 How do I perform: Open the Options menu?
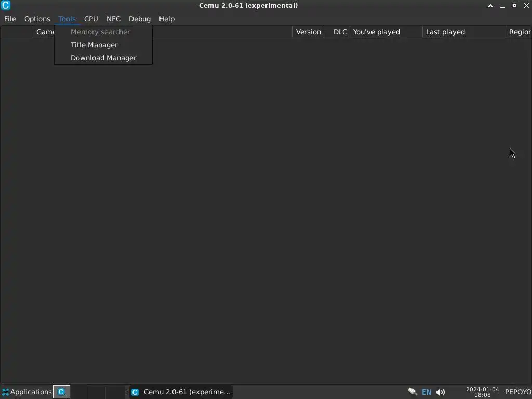click(x=37, y=19)
